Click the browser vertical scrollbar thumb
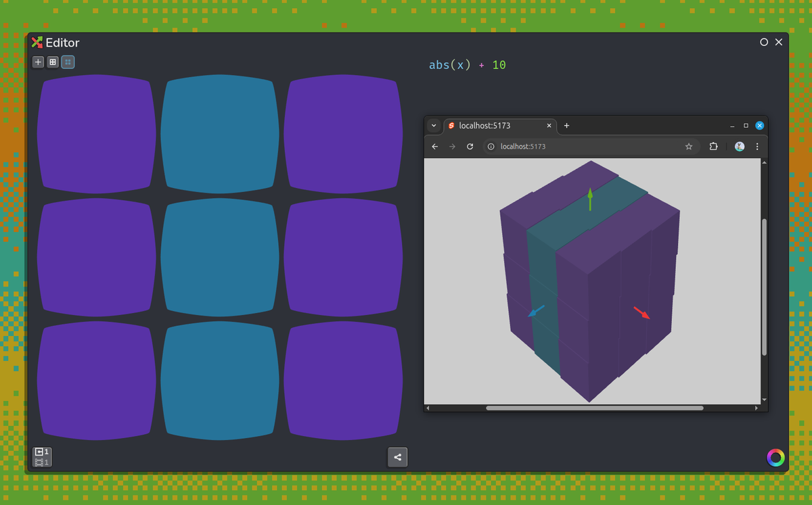The image size is (812, 505). pyautogui.click(x=765, y=287)
